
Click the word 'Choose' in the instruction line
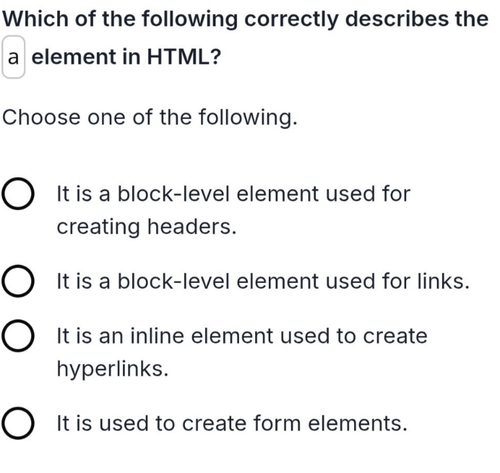41,118
